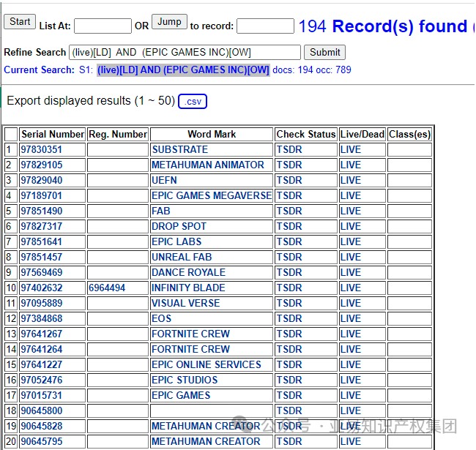Screen dimensions: 476x450
Task: Click the Serial Number column header
Action: [53, 135]
